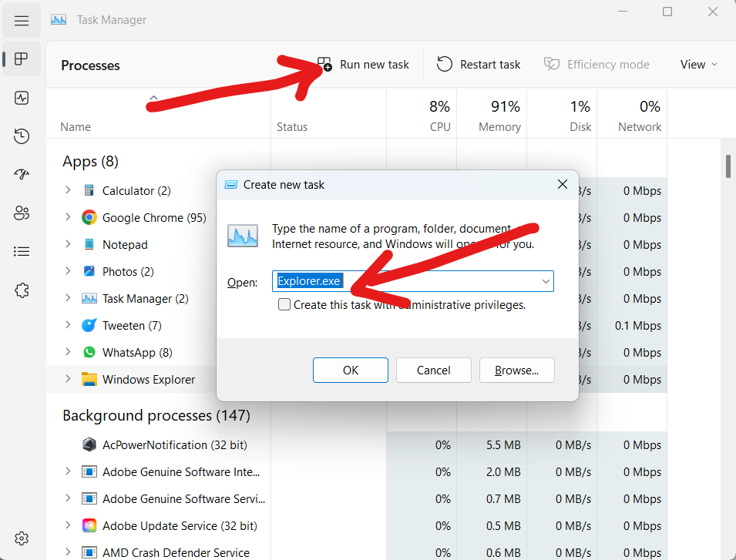
Task: Select the Adobe Genuine Software Servi... row
Action: (356, 498)
